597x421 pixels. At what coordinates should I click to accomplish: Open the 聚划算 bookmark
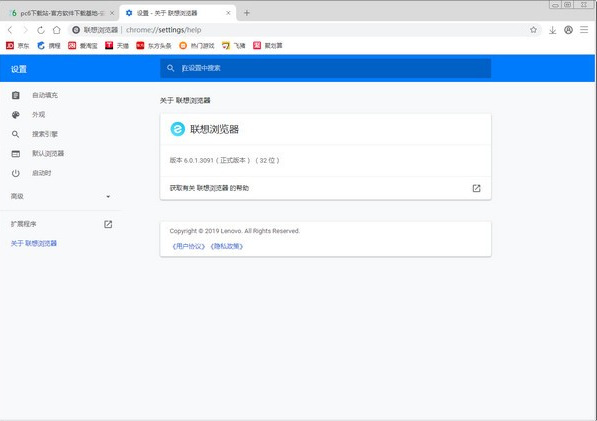[268, 46]
